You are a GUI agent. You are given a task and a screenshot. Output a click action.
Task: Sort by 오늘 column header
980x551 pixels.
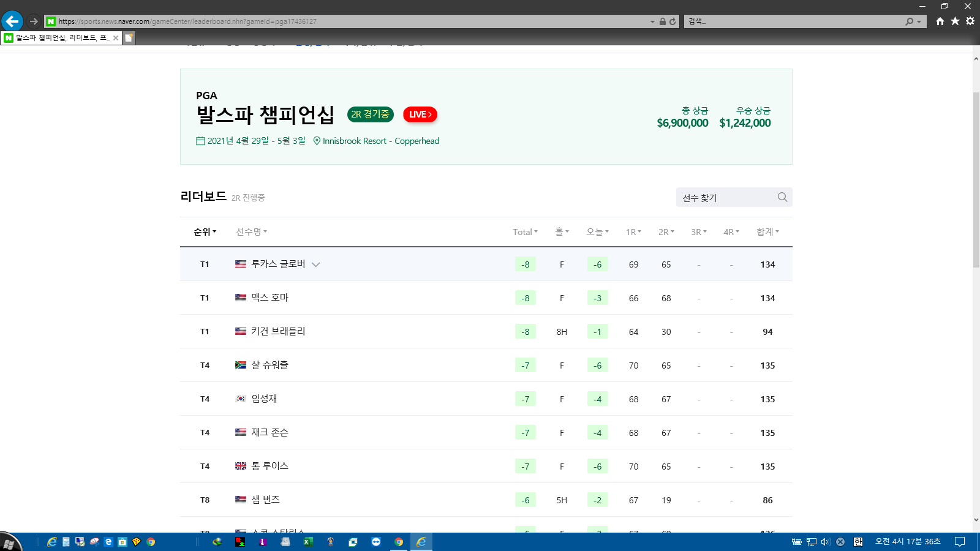tap(597, 231)
